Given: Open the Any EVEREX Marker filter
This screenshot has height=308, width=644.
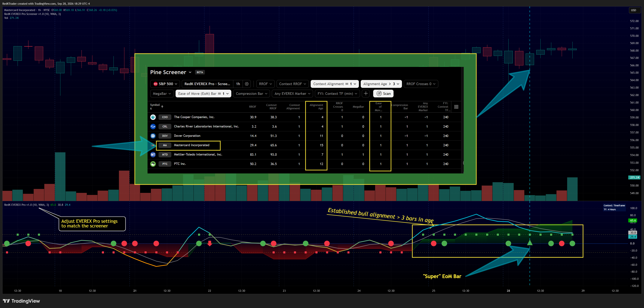Looking at the screenshot, I should [x=292, y=94].
